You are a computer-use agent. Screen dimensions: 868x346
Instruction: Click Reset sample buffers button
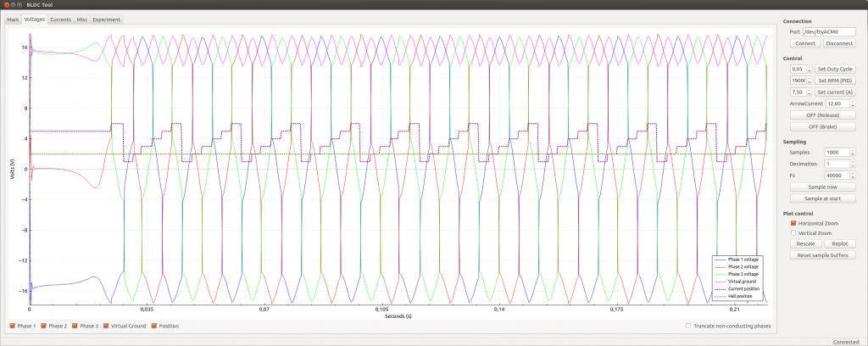tap(822, 255)
